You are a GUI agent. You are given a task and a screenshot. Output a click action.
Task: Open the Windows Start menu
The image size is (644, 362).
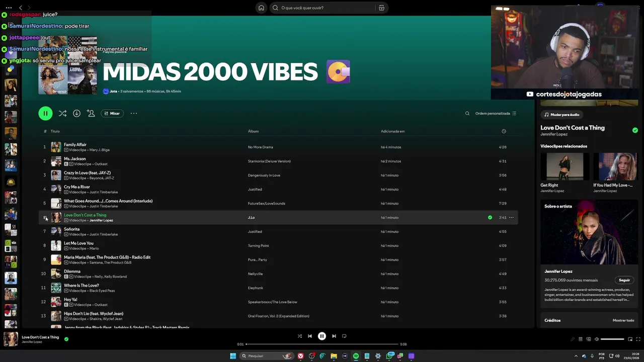click(233, 356)
